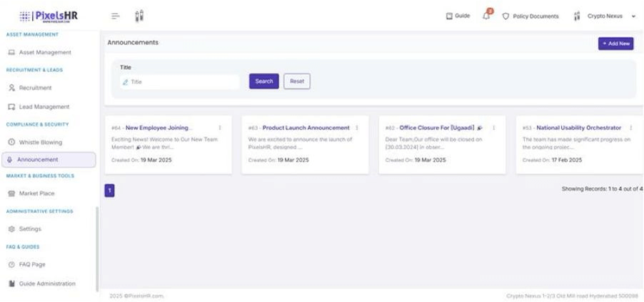Open Asset Management in sidebar
644x302 pixels.
click(44, 52)
